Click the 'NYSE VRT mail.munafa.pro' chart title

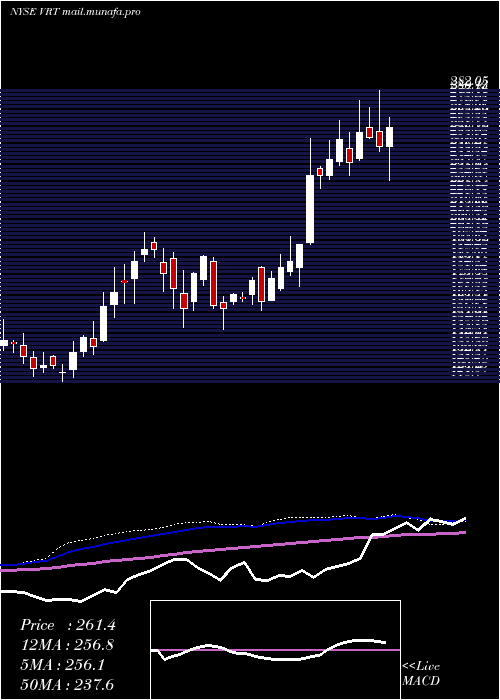(x=75, y=12)
